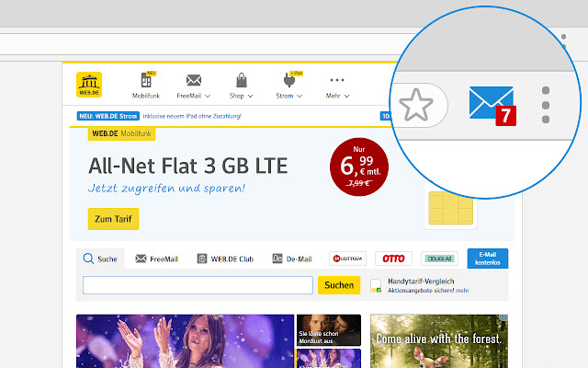588x368 pixels.
Task: Click the E-Mail kostenlos button
Action: pos(488,259)
